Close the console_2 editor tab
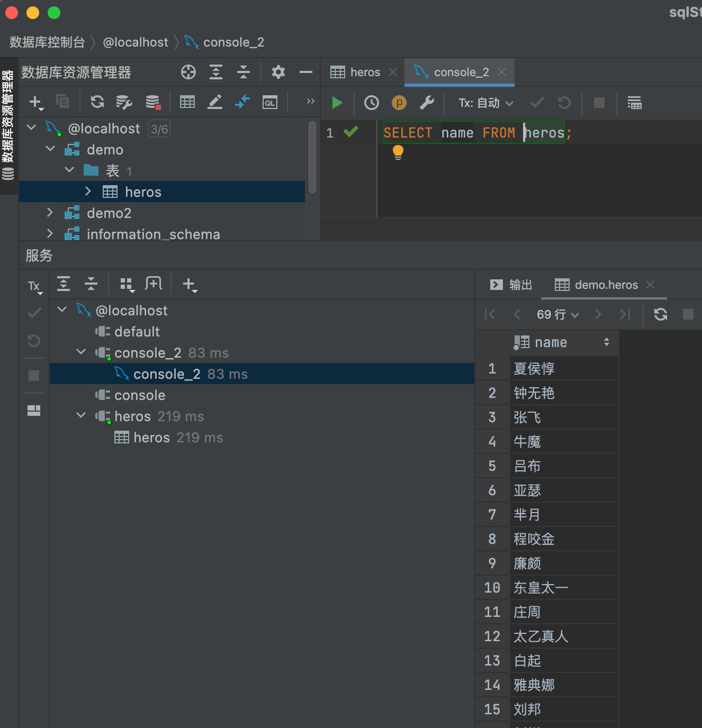Viewport: 702px width, 728px height. [x=502, y=72]
